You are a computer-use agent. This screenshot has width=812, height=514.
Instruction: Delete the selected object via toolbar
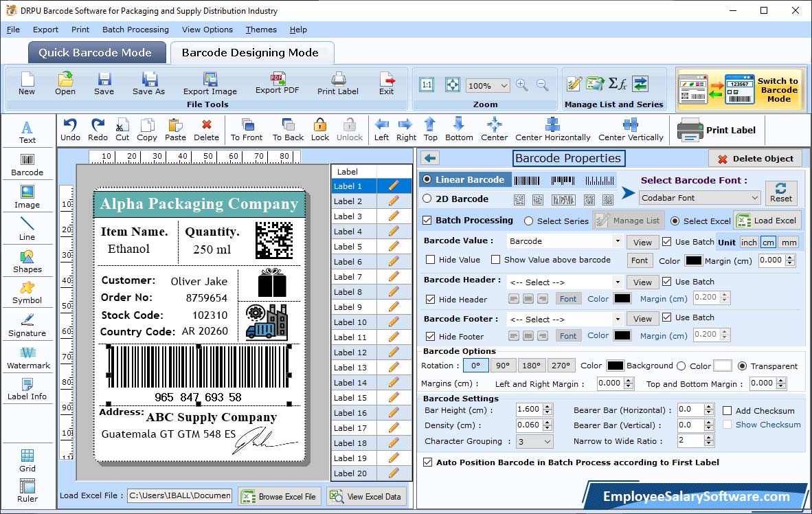pos(206,130)
